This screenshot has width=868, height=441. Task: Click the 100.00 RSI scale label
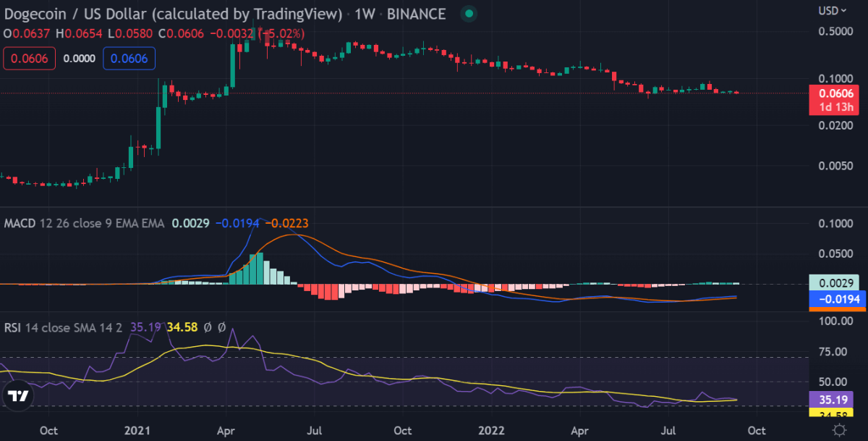pos(835,321)
